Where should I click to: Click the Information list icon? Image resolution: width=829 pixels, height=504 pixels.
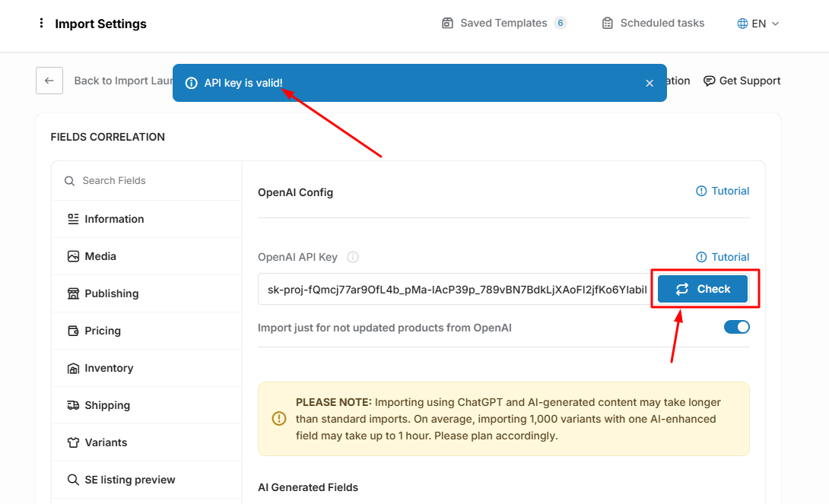(73, 219)
